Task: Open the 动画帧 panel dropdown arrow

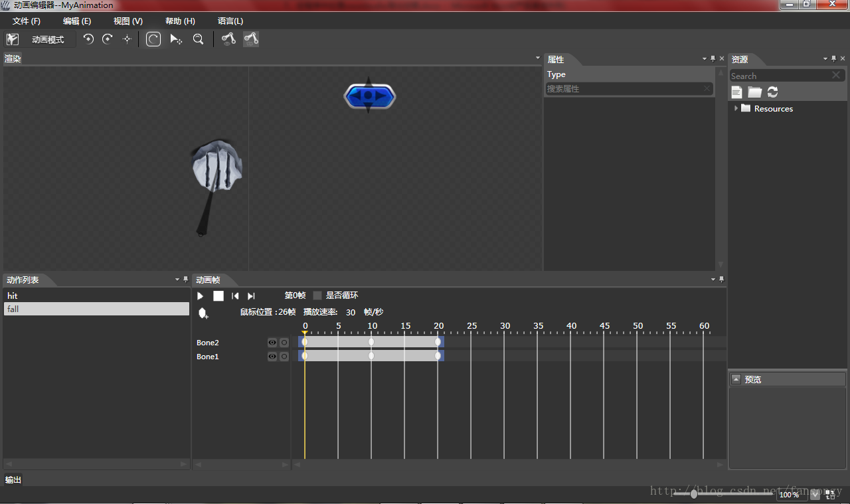Action: (713, 280)
